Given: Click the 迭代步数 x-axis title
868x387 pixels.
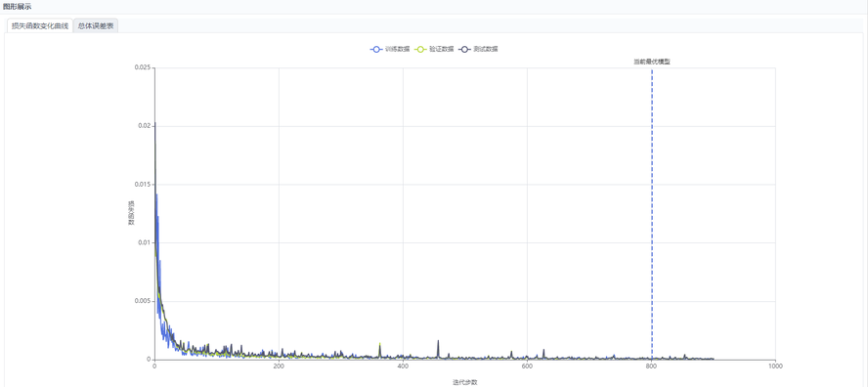Looking at the screenshot, I should pyautogui.click(x=465, y=382).
